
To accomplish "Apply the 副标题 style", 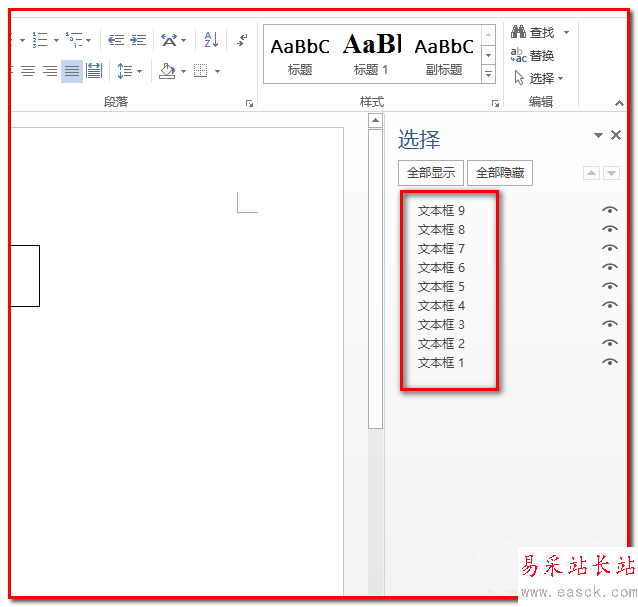I will click(x=444, y=55).
